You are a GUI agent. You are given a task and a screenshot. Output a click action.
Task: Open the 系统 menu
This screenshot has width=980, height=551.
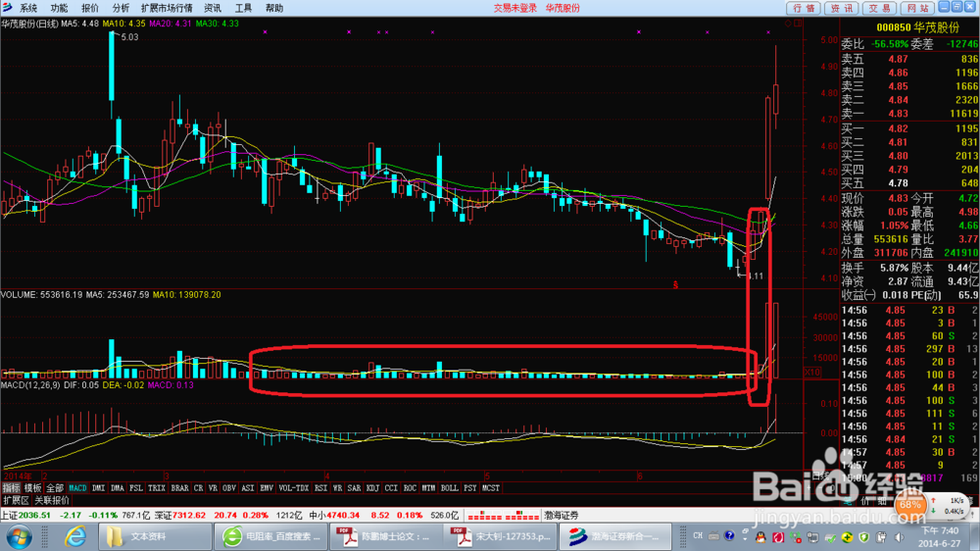[x=28, y=8]
